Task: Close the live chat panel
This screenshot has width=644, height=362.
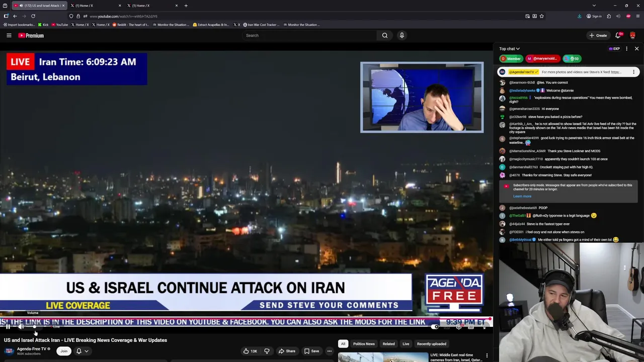Action: click(x=636, y=49)
